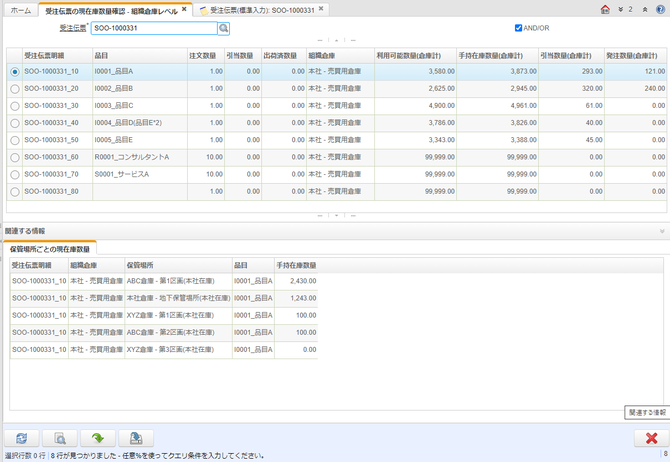This screenshot has width=670, height=462.
Task: Click the 引当数量(倉庫計) column header
Action: [572, 56]
